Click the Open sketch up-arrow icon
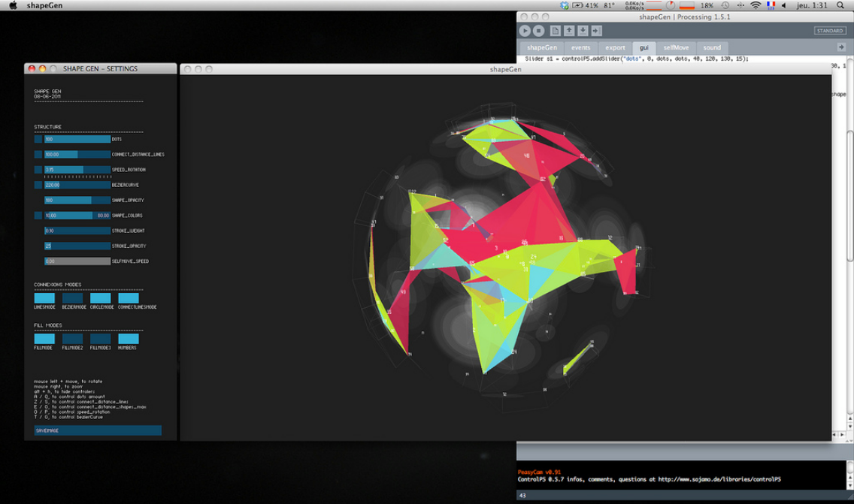Image resolution: width=854 pixels, height=504 pixels. 569,31
